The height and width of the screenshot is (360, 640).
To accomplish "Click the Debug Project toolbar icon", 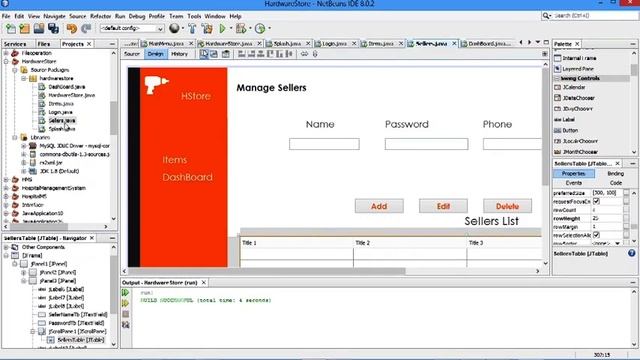I will [x=241, y=29].
